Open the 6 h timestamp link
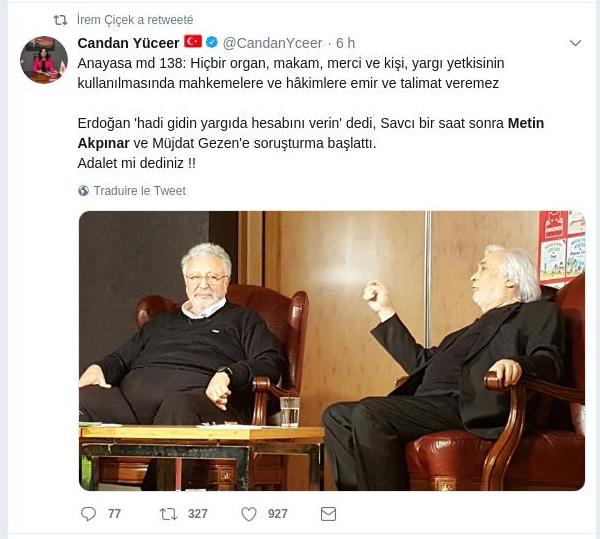 point(346,43)
